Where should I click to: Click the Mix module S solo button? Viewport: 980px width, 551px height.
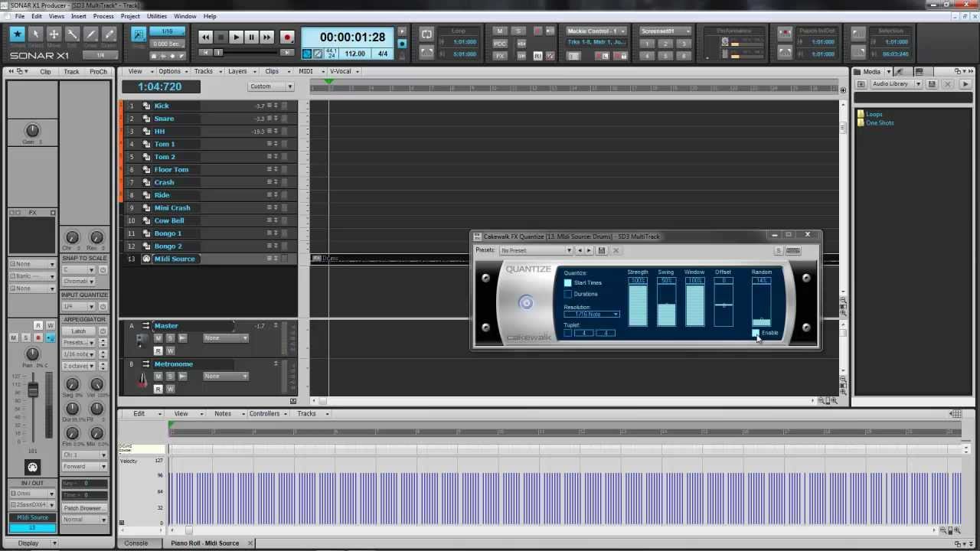click(518, 31)
